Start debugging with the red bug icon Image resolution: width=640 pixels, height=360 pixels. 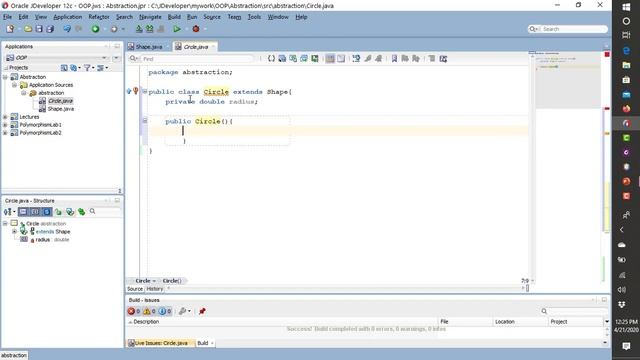[196, 29]
